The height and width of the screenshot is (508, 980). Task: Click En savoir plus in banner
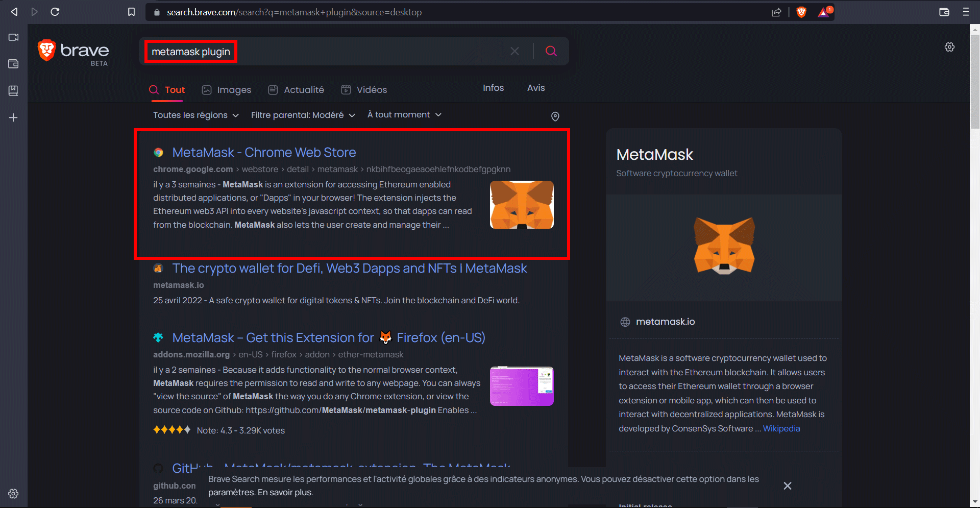click(285, 492)
